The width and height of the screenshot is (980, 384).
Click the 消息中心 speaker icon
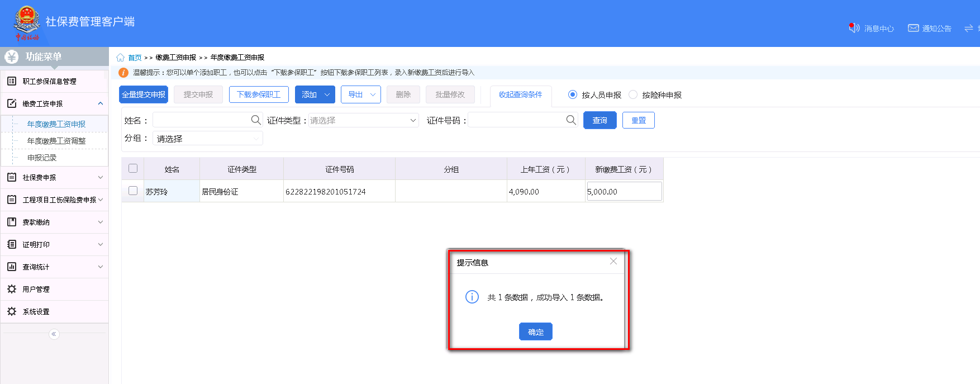click(x=854, y=28)
